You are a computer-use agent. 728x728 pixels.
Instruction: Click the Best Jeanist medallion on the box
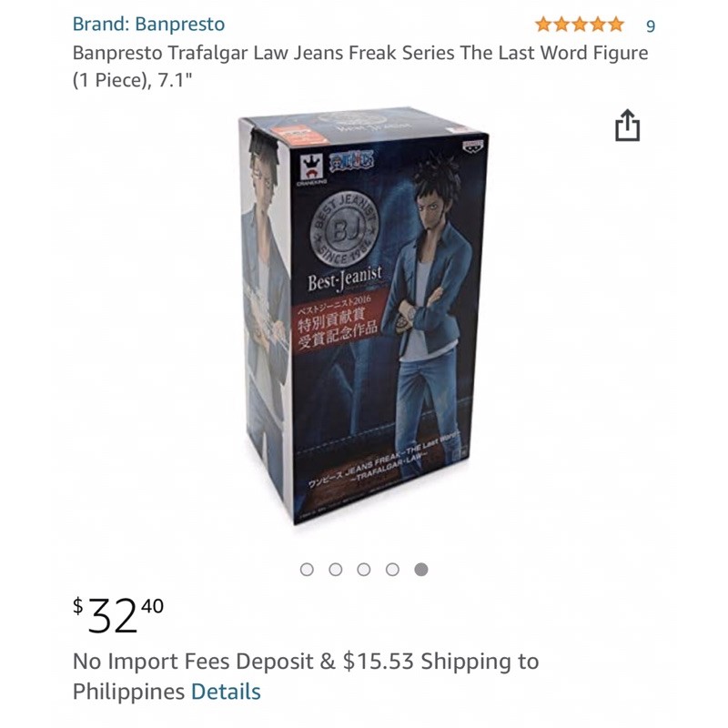[345, 230]
